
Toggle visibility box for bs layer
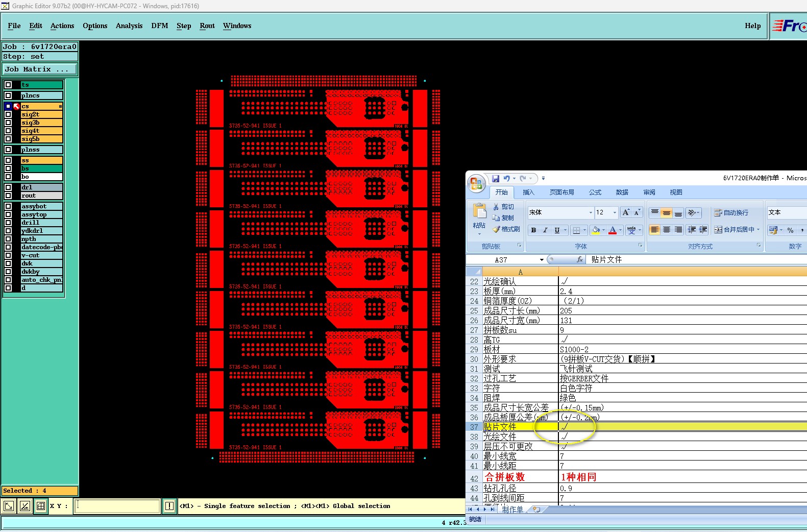pos(8,168)
